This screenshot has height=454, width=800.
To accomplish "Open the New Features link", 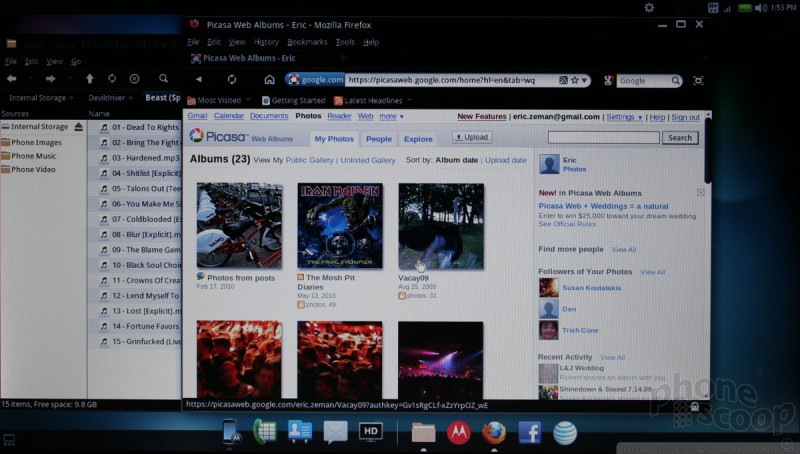I will pyautogui.click(x=482, y=116).
